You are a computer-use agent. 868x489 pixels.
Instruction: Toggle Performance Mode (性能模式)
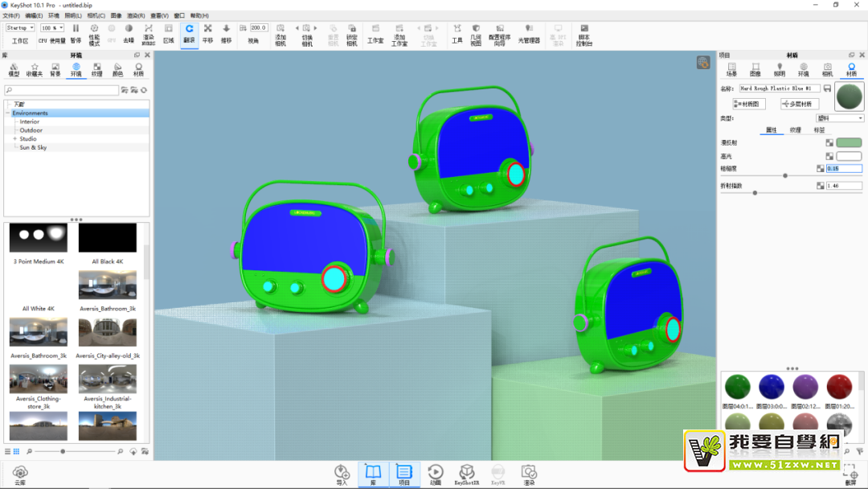[x=94, y=32]
